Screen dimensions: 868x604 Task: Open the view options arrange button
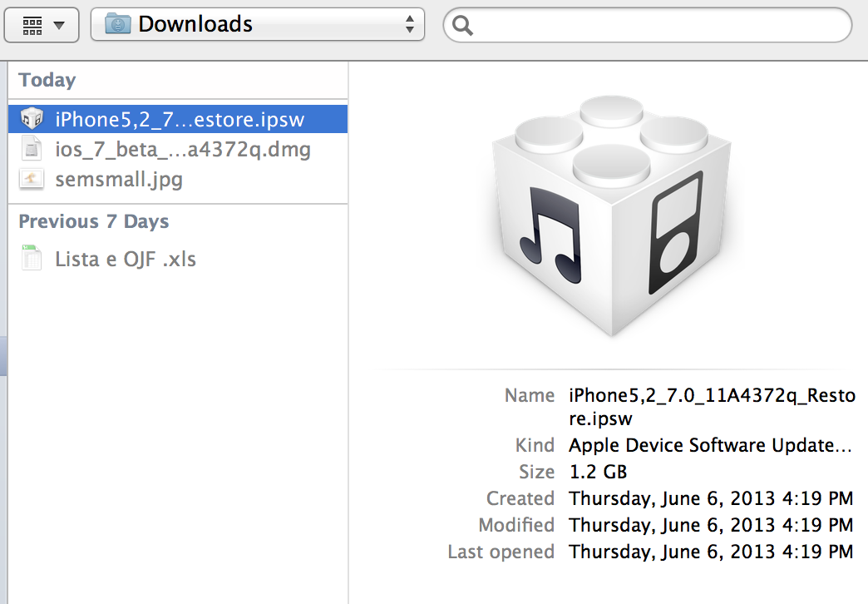(x=42, y=25)
